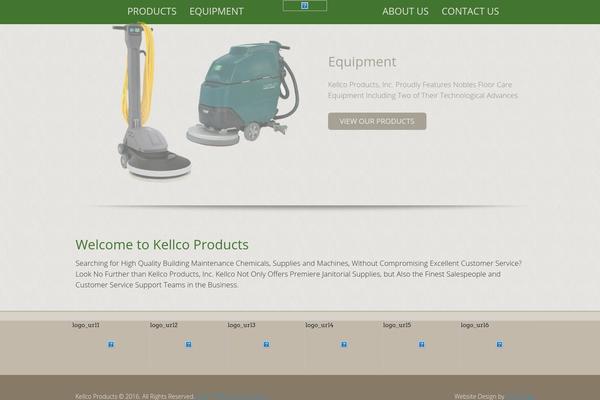This screenshot has height=400, width=600.
Task: Click the VIEW OUR PRODUCTS button
Action: coord(377,121)
